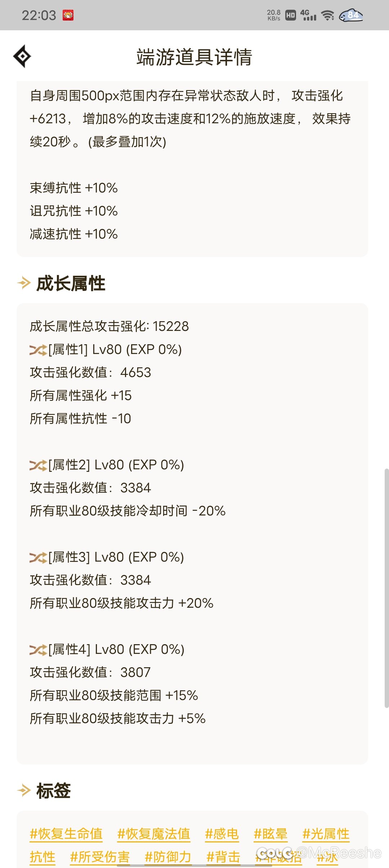
Task: Open the #所受伤害 tag
Action: 100,857
